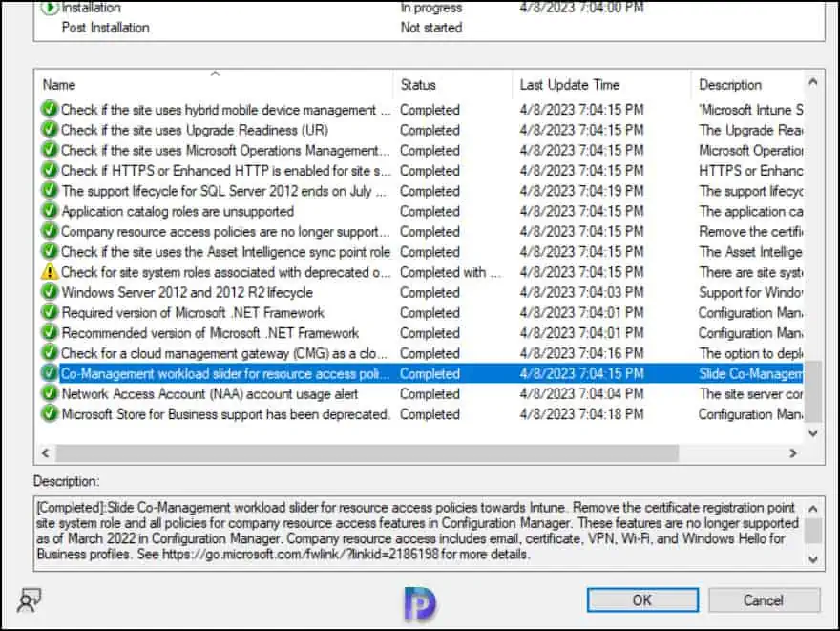Click green check icon beside Upgrade Readiness (UR) row
Screen dimensions: 840x631
tap(50, 130)
